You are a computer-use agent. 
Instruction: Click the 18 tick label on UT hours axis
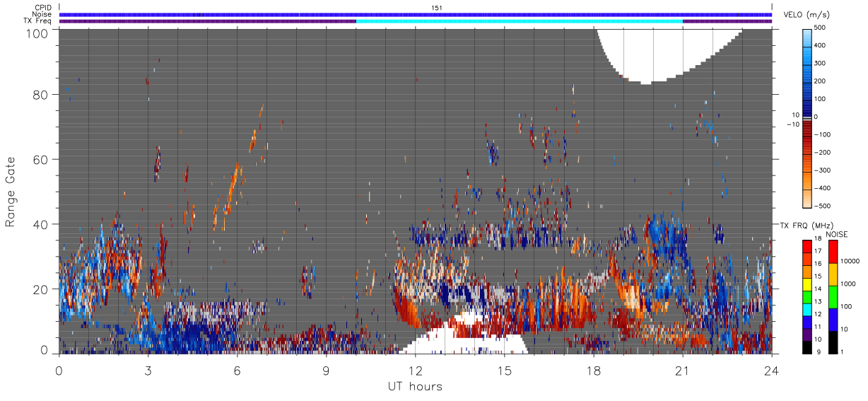(593, 370)
